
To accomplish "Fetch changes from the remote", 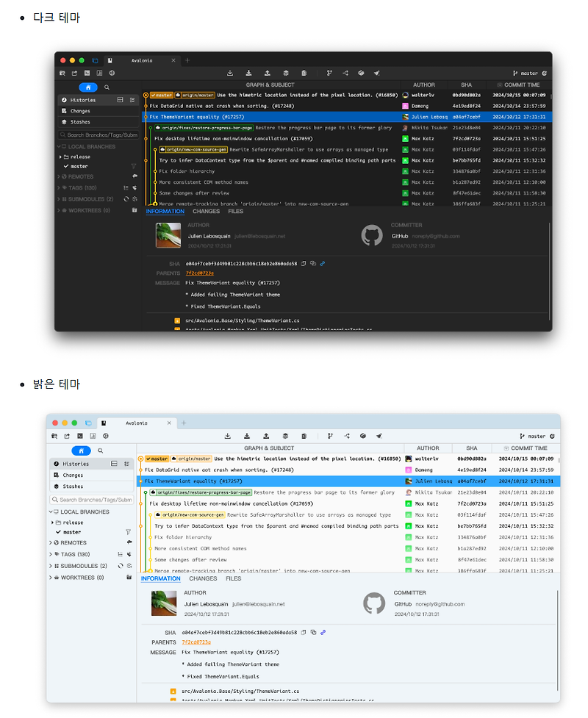I will coord(230,73).
